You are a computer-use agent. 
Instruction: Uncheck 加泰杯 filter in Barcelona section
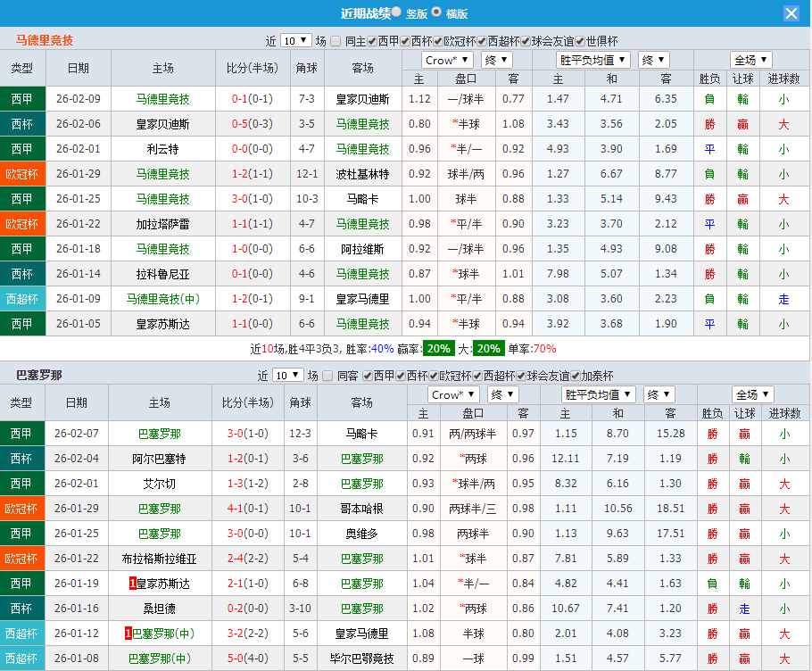click(574, 376)
